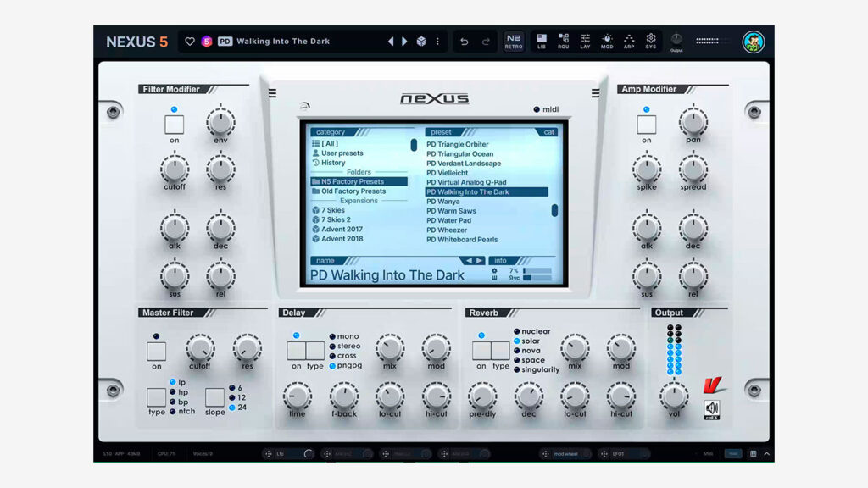This screenshot has width=868, height=488.
Task: Open the ARP arpeggiator tab
Action: coord(629,41)
